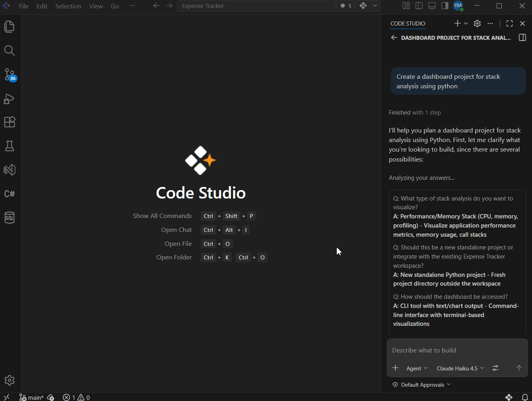Open Source Control with 86 changes
The width and height of the screenshot is (532, 401).
10,74
